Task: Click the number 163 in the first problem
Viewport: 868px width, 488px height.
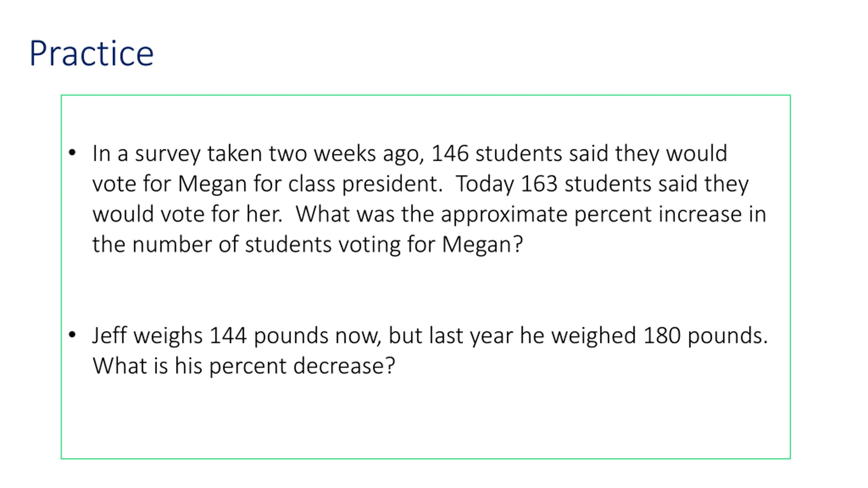Action: (x=539, y=184)
